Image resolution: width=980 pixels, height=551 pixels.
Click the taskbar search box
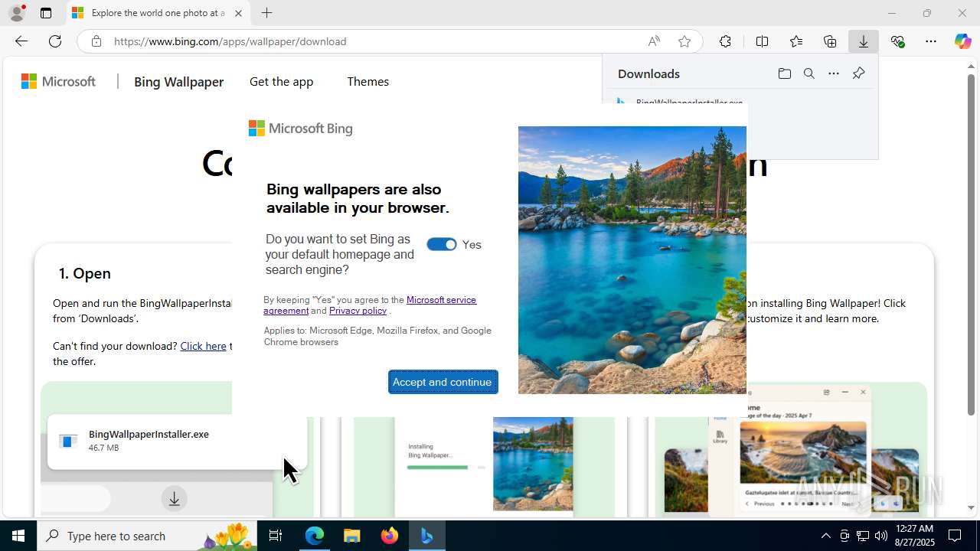(147, 536)
